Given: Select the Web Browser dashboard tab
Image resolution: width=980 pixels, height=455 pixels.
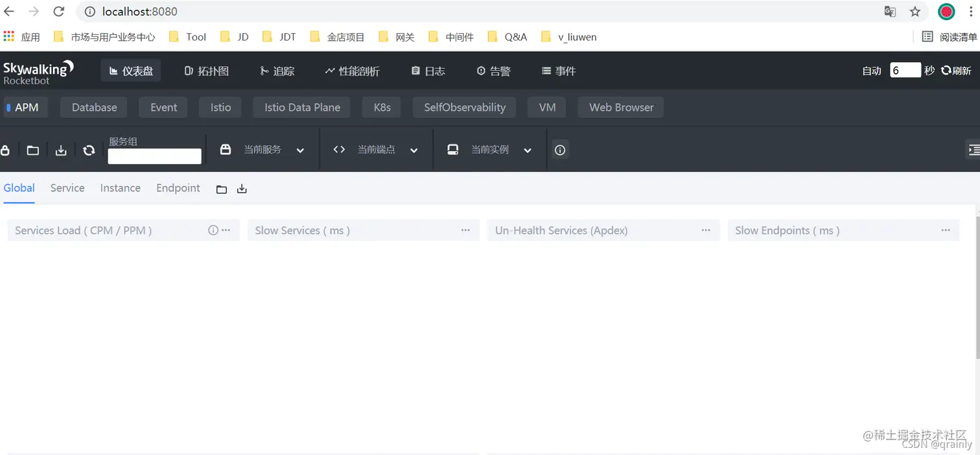Looking at the screenshot, I should [621, 108].
